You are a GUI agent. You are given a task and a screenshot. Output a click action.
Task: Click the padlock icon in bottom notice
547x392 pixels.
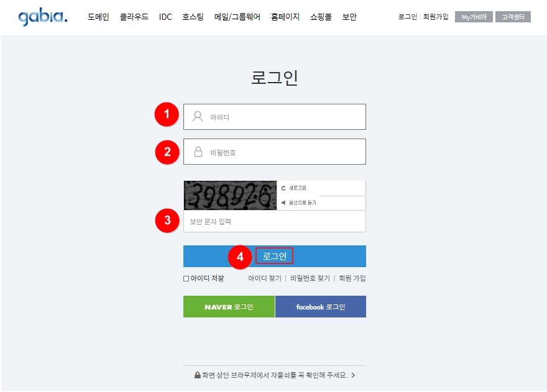click(198, 375)
